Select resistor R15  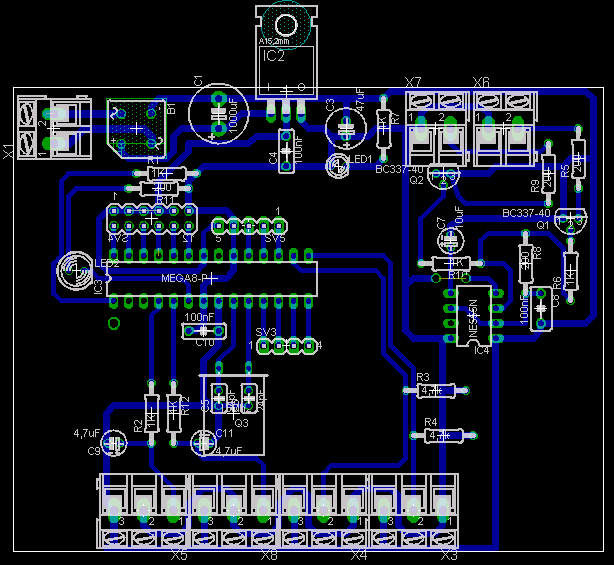pos(451,264)
